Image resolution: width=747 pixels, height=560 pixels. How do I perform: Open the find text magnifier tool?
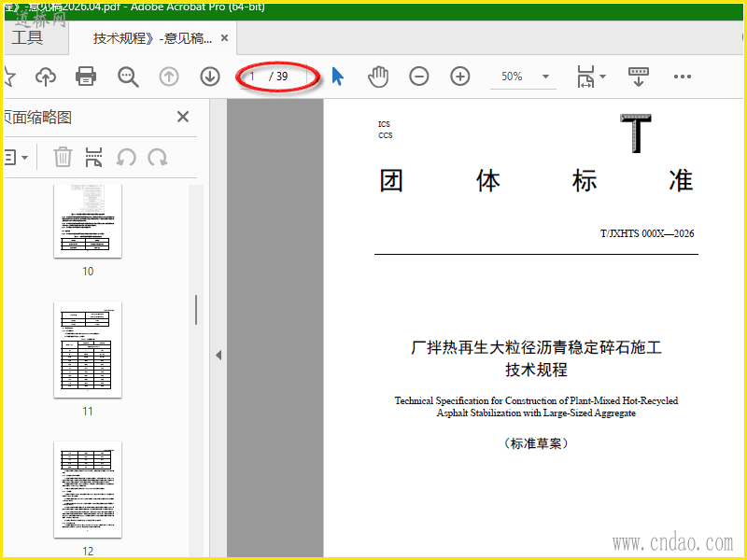[x=128, y=77]
